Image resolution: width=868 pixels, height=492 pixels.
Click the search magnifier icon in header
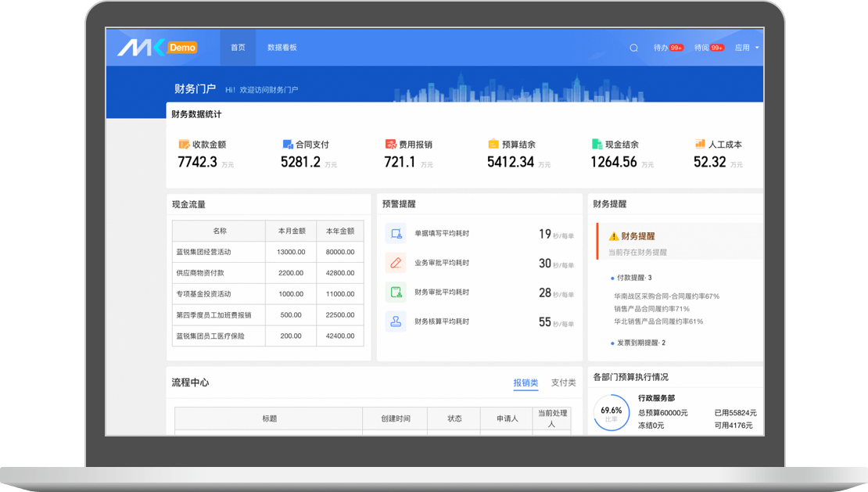click(633, 48)
